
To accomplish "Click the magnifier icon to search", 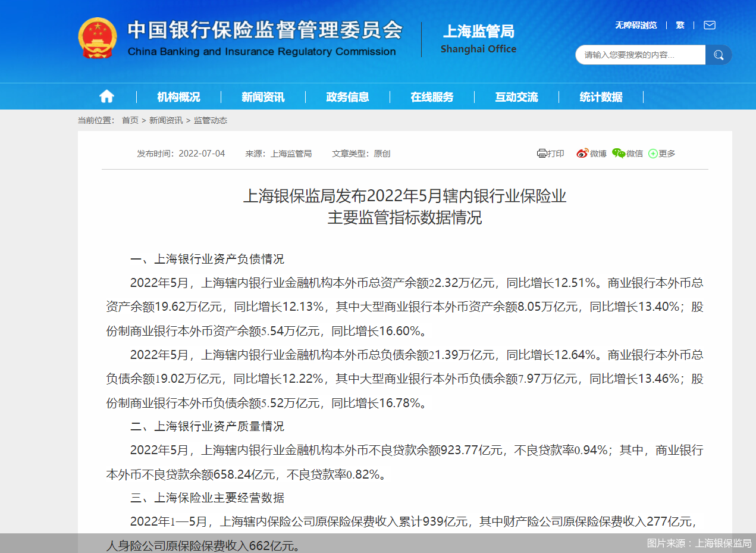I will (719, 54).
